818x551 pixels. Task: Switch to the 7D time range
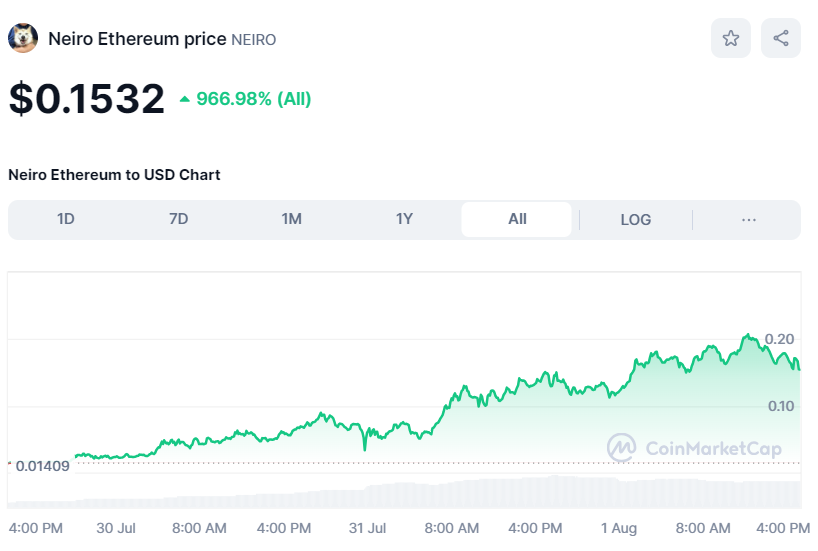pos(179,219)
